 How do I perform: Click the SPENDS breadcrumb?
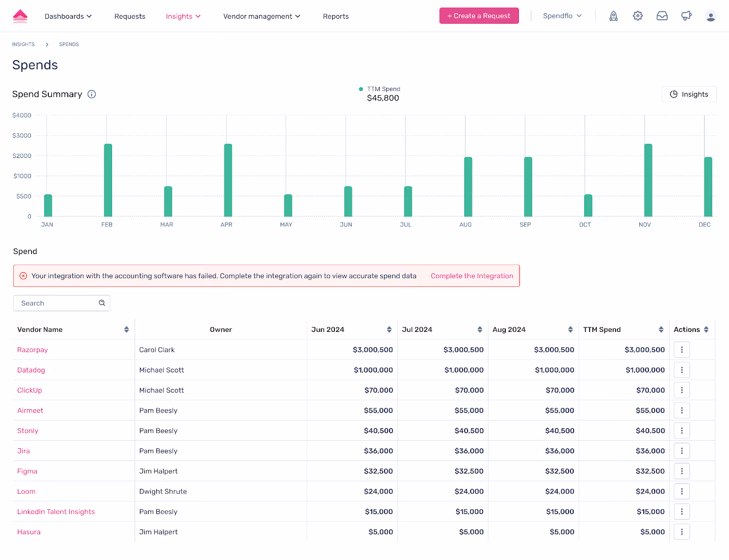(x=69, y=45)
